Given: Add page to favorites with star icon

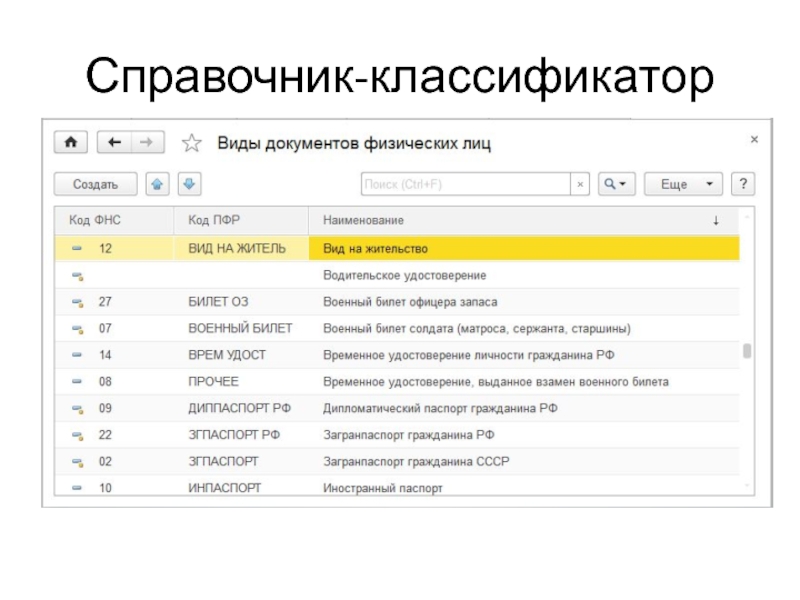Looking at the screenshot, I should click(192, 144).
